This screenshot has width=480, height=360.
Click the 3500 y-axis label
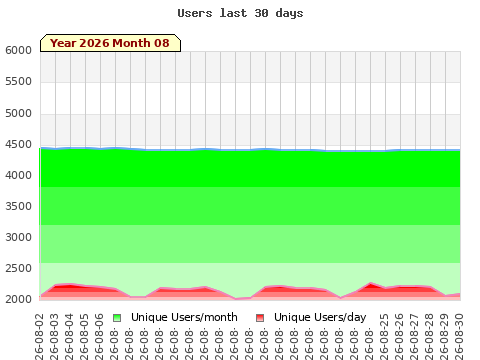coord(18,206)
